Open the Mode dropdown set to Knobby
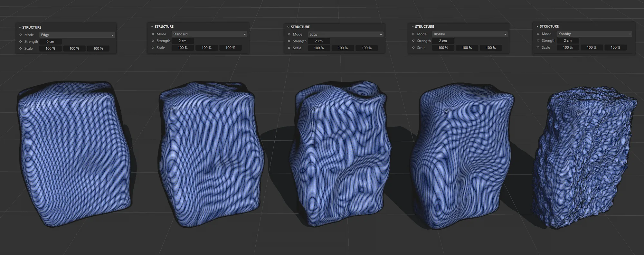Screen dimensions: 644x255 [594, 34]
